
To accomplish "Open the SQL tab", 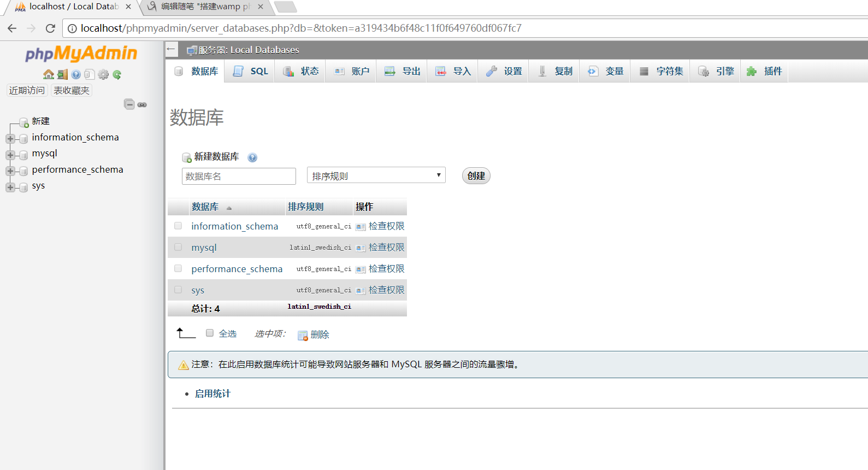I will [251, 72].
